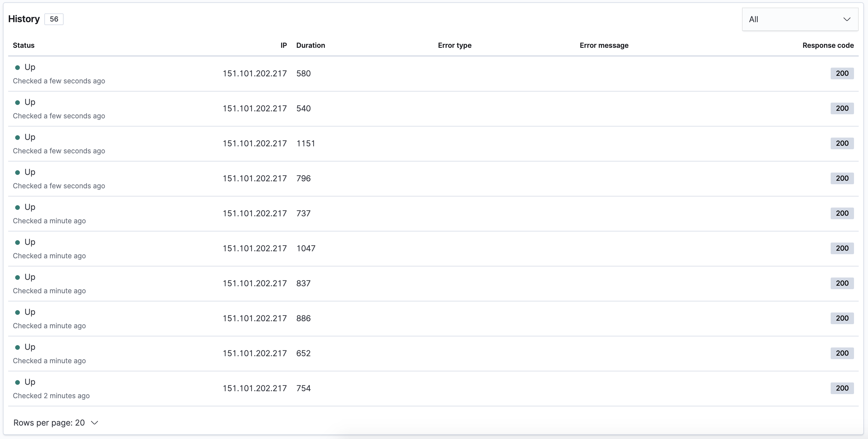Select the 200 response code badge on top row
Viewport: 868px width, 439px height.
click(x=842, y=73)
